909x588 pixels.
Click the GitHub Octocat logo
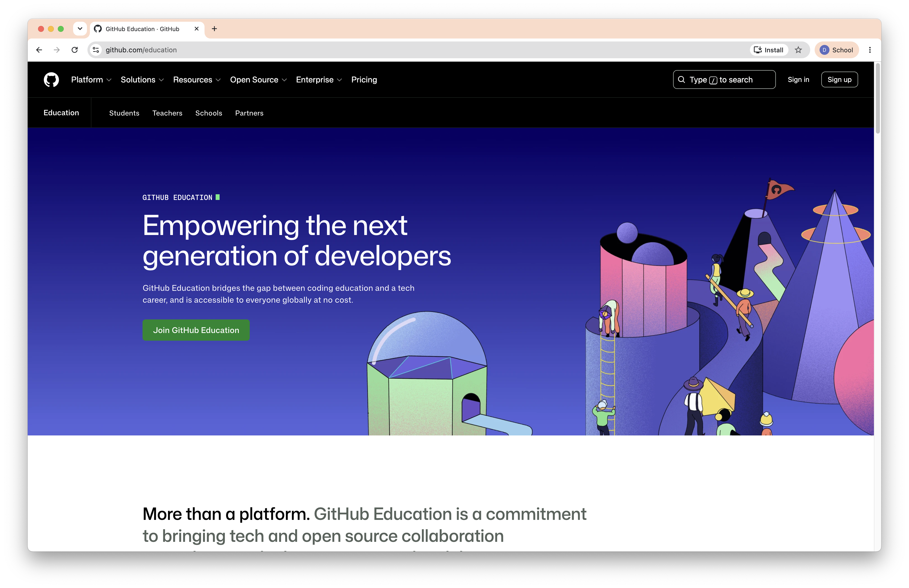pyautogui.click(x=51, y=80)
